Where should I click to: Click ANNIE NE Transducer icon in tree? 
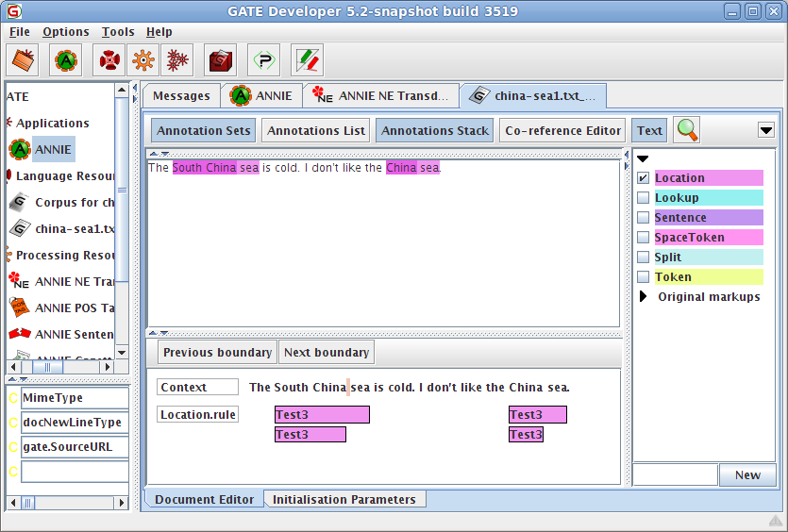(x=19, y=281)
